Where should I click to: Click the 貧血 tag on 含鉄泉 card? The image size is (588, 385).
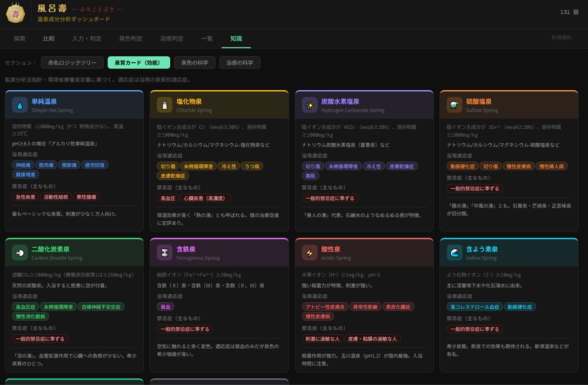point(165,307)
